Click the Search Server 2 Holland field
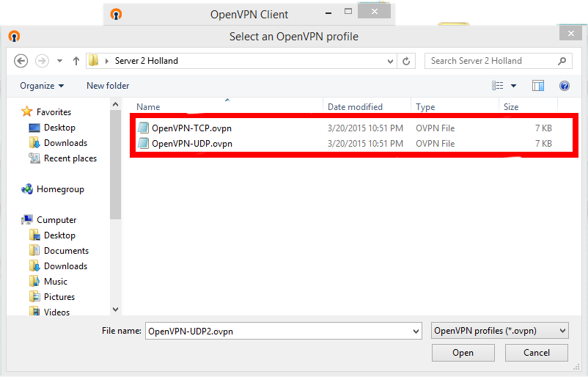This screenshot has height=377, width=588. click(491, 61)
